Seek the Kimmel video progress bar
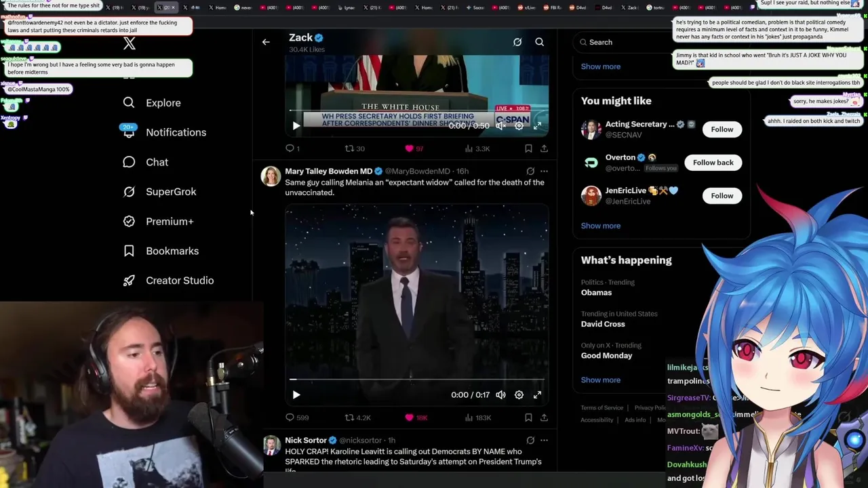Screen dimensions: 868x488 [x=417, y=380]
